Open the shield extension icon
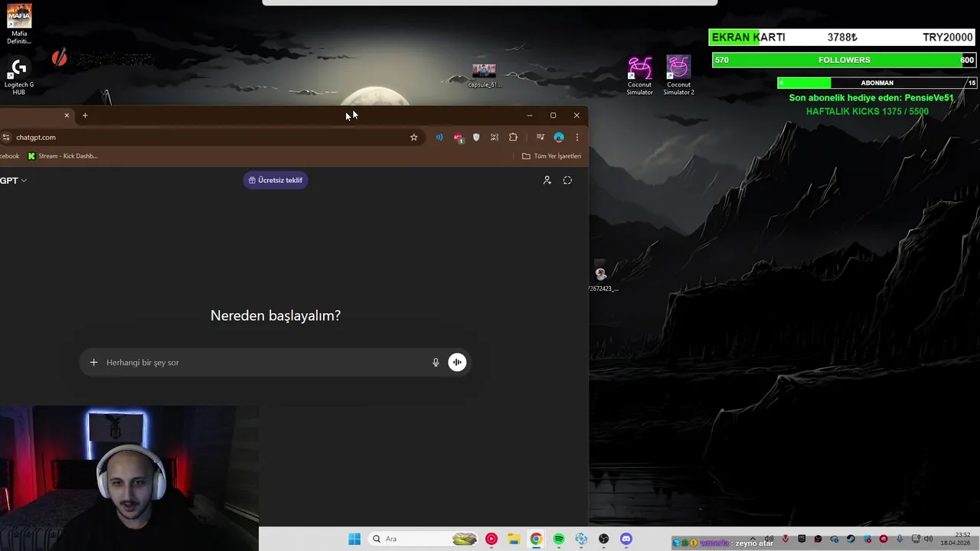Viewport: 980px width, 551px height. (476, 137)
